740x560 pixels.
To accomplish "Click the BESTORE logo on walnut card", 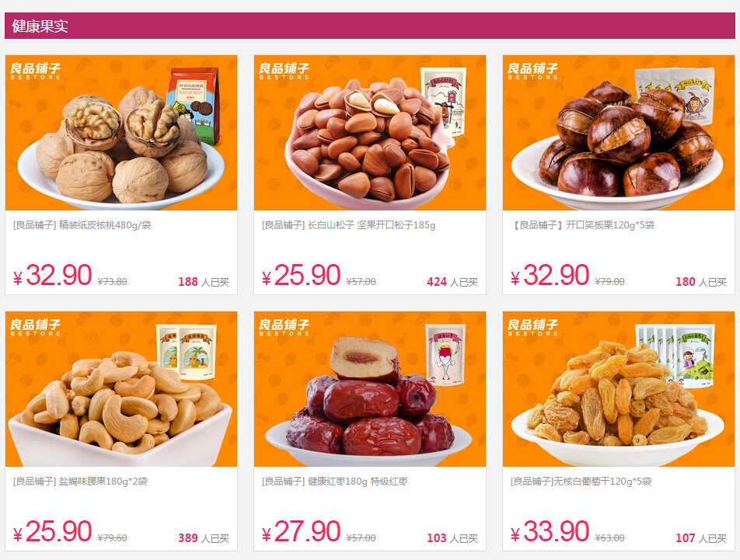I will tap(36, 71).
